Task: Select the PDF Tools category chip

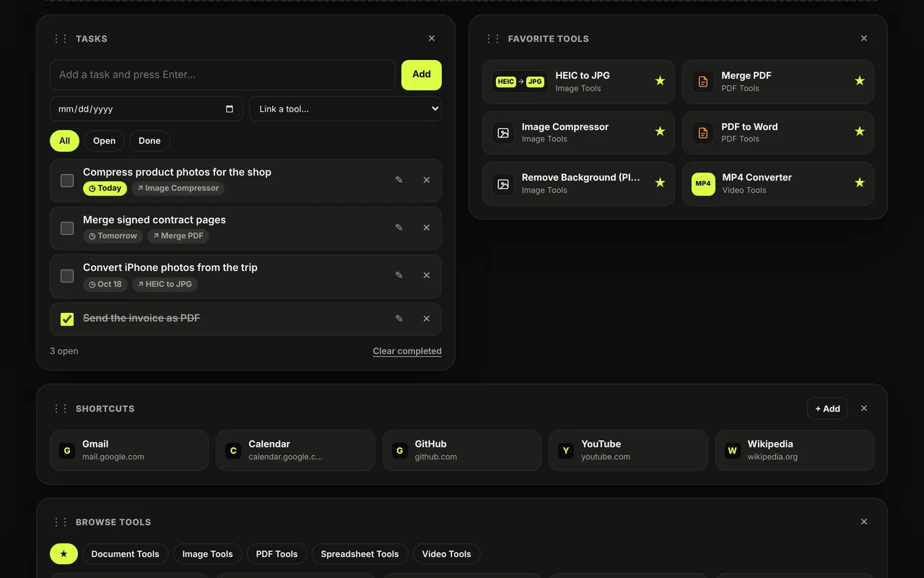Action: click(x=276, y=554)
